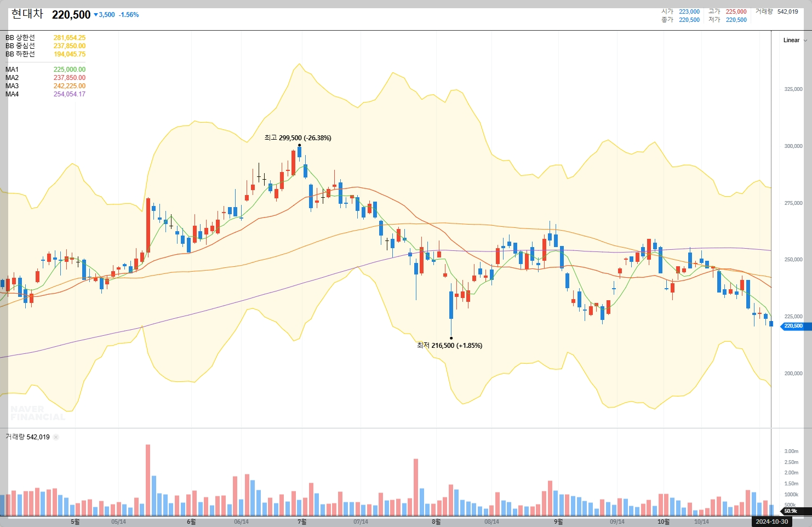The width and height of the screenshot is (812, 527).
Task: Click the 300,000 price axis label
Action: coord(793,146)
